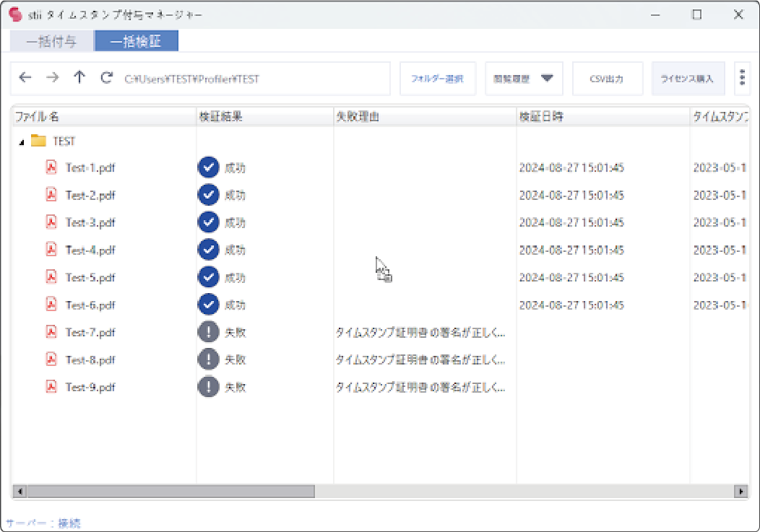Click the back navigation arrow
The image size is (760, 532).
[25, 78]
